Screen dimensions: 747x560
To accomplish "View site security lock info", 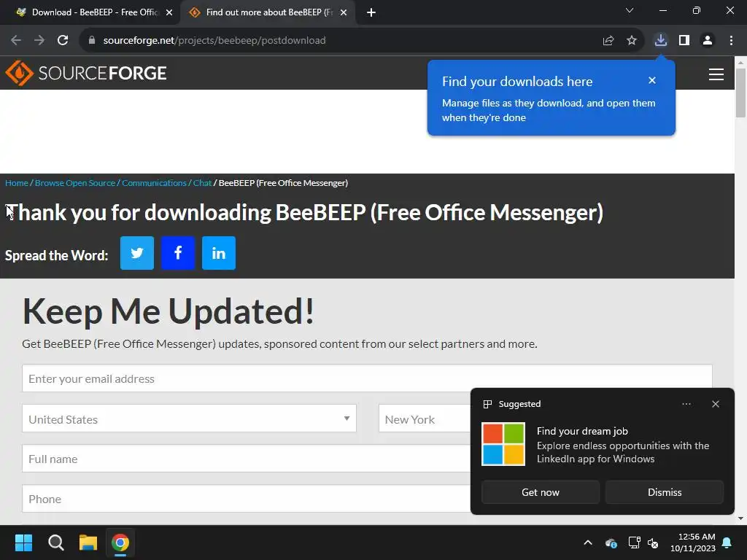I will click(x=92, y=41).
